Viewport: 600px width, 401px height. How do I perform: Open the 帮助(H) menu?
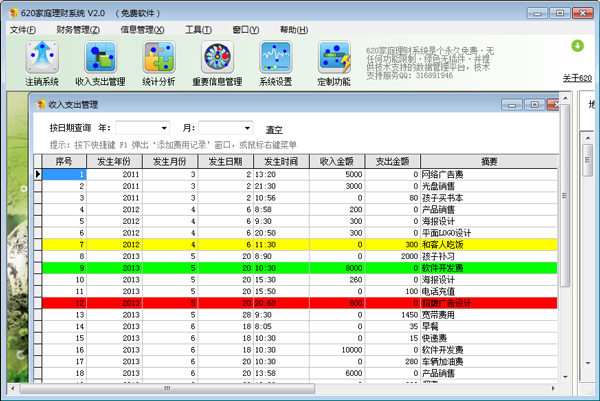294,30
